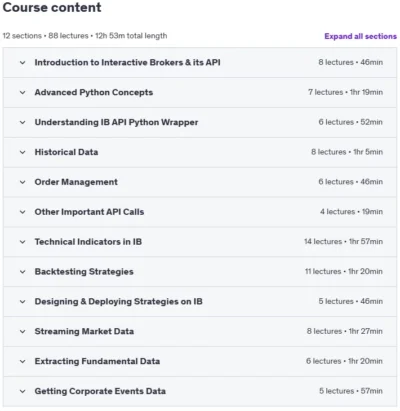Click Order Management section heading
Viewport: 400px width, 411px height.
click(x=76, y=182)
